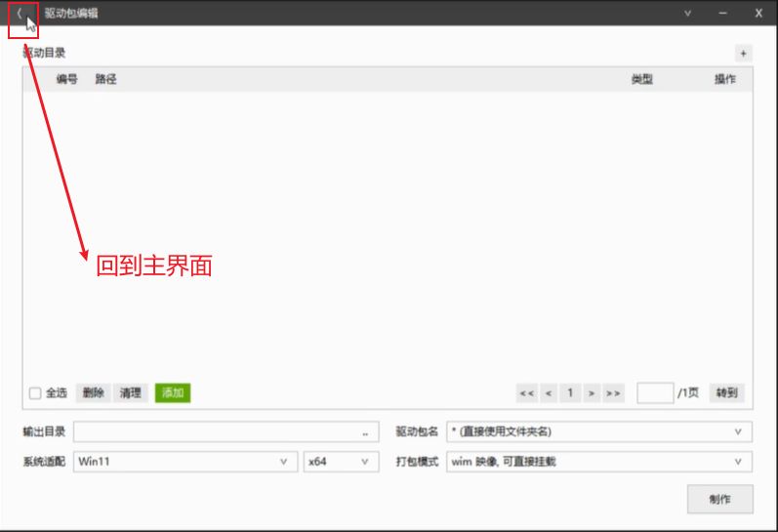The height and width of the screenshot is (532, 778).
Task: Click the back arrow to return to main interface
Action: [x=20, y=14]
